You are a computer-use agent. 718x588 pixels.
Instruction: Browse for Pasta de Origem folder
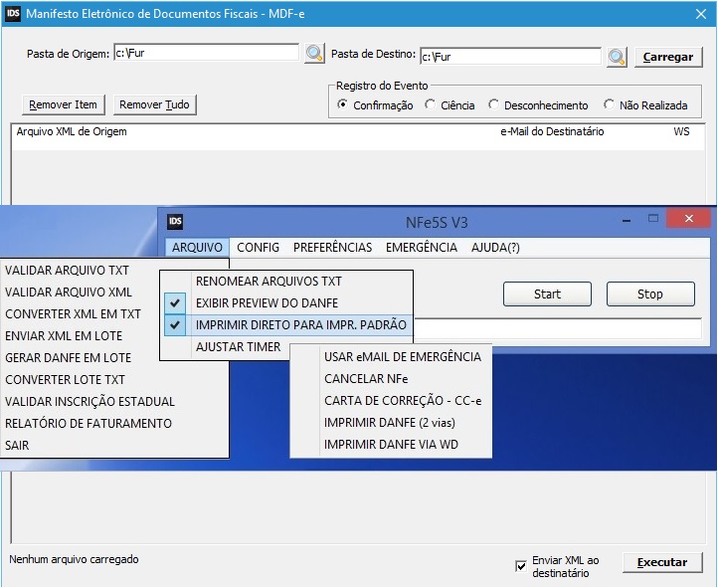(x=314, y=54)
